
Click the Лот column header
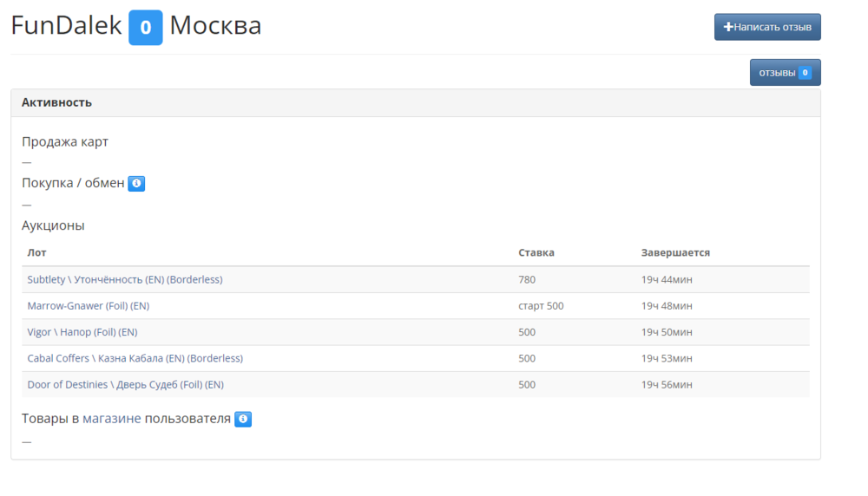coord(36,253)
